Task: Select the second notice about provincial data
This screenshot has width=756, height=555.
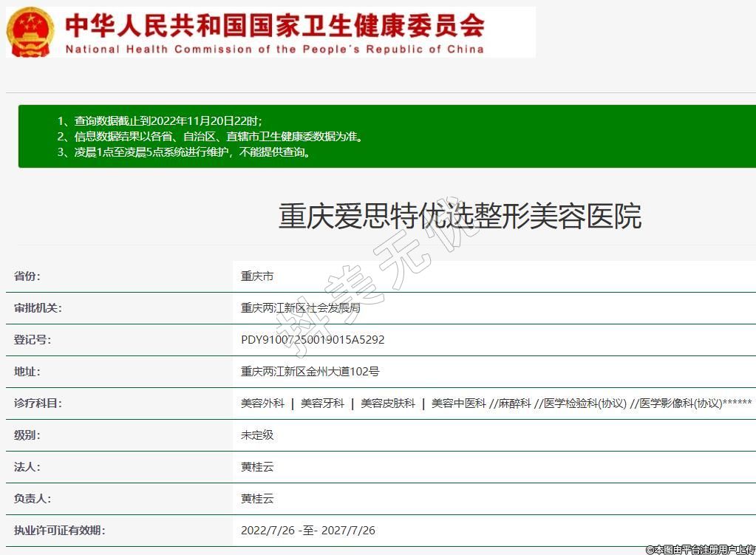Action: click(210, 137)
